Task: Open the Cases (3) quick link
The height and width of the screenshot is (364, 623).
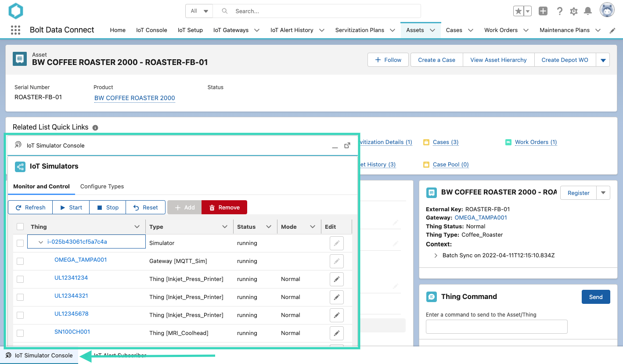Action: click(446, 142)
